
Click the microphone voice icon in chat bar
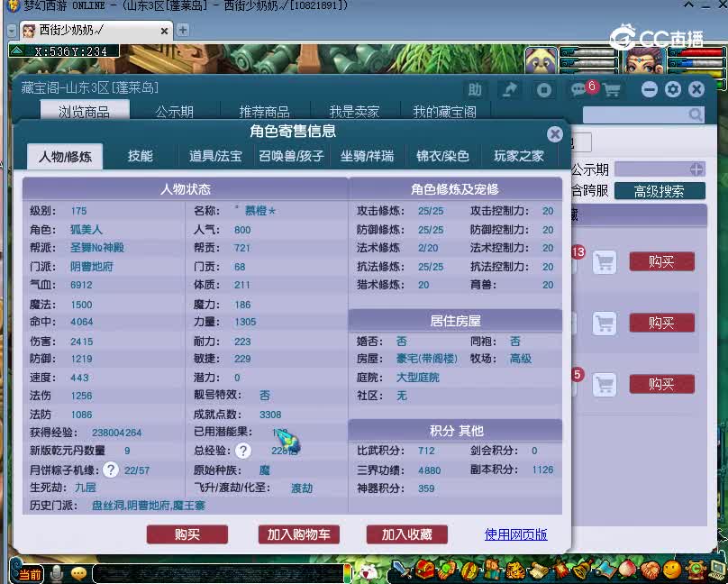[57, 573]
